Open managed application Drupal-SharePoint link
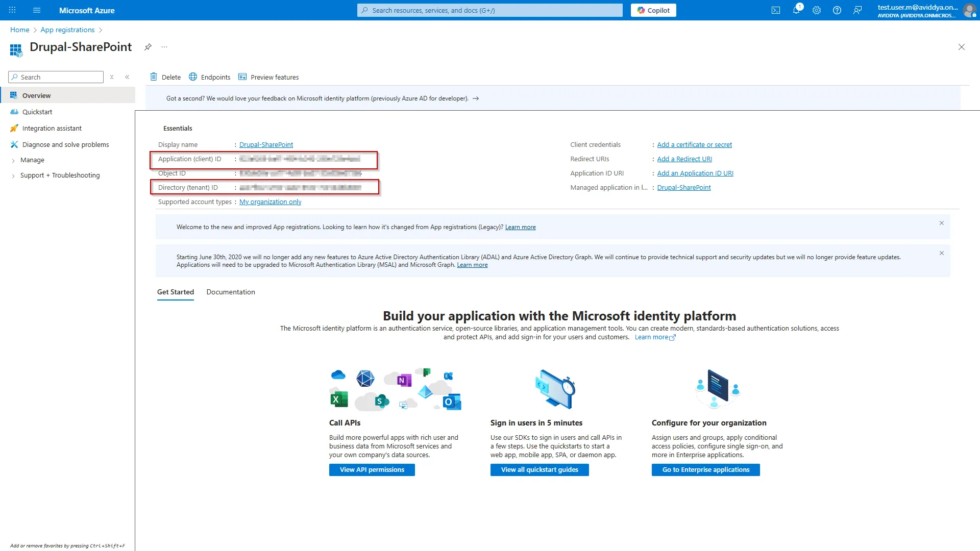 pos(684,187)
